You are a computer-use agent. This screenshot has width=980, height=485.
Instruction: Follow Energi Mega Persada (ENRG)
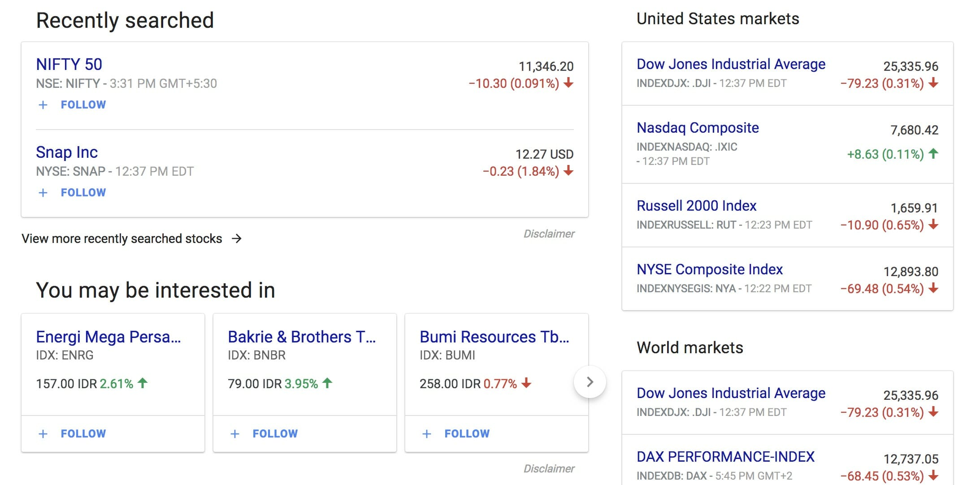click(x=83, y=434)
